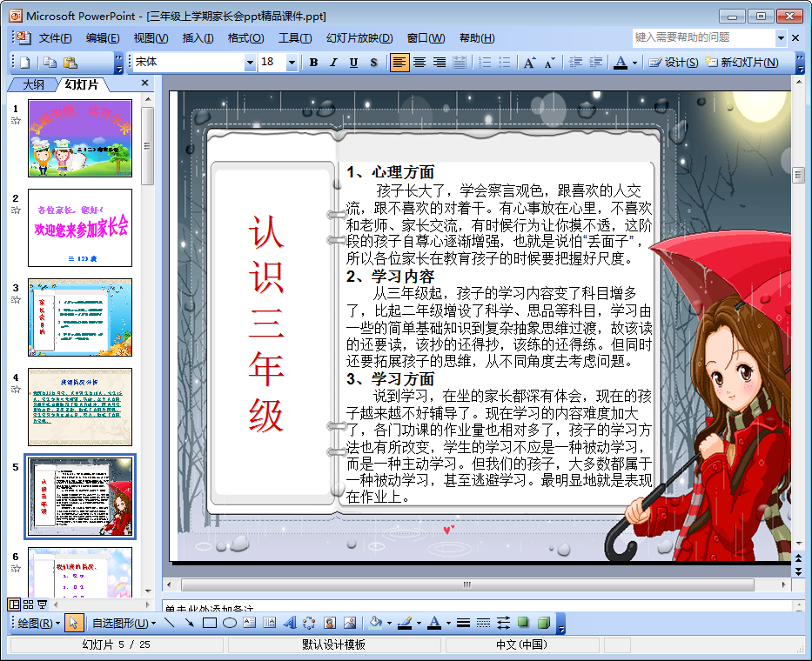Open the 绘图(R) drawing menu
This screenshot has width=812, height=661.
39,624
